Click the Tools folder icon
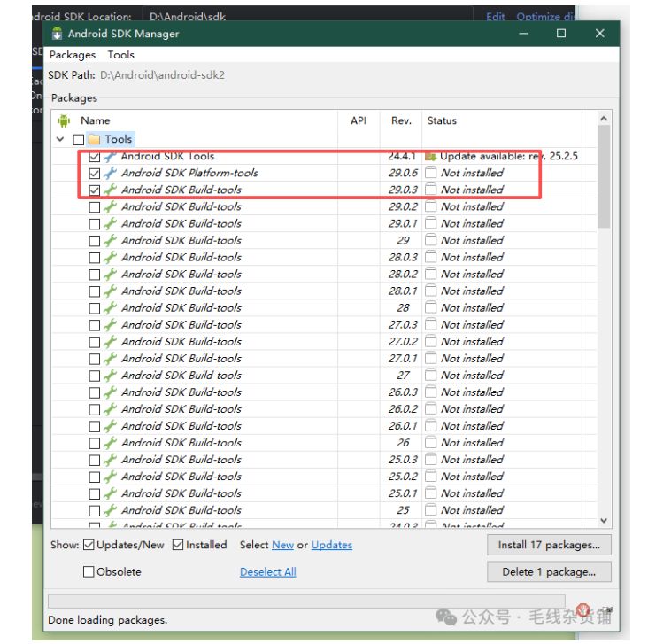The height and width of the screenshot is (644, 671). (94, 139)
